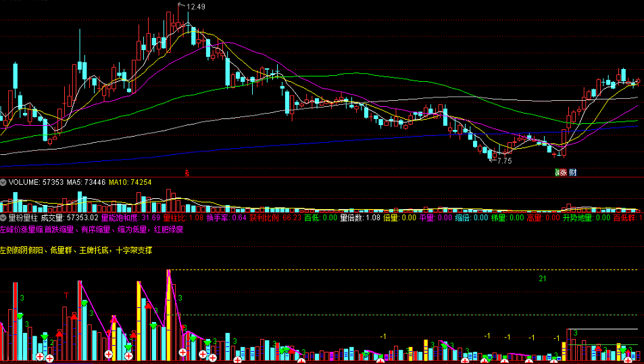Click the 量柱比: 1.08 value
This screenshot has height=364, width=644.
pyautogui.click(x=182, y=218)
